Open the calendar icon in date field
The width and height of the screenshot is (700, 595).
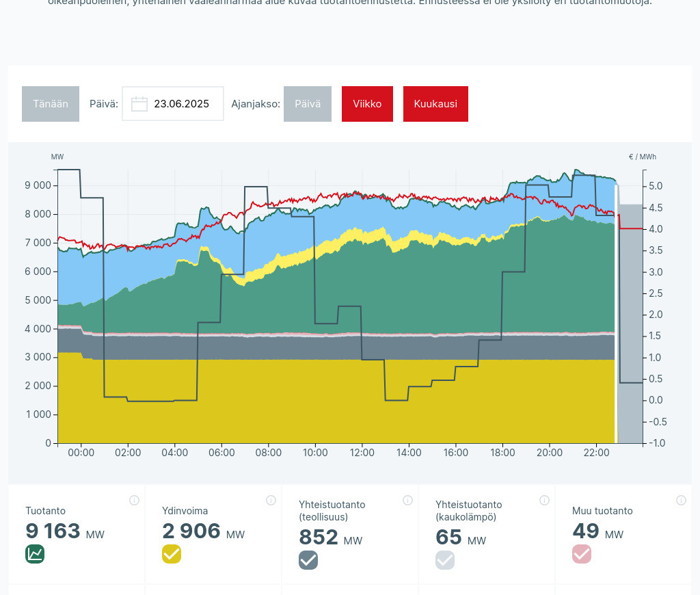139,104
